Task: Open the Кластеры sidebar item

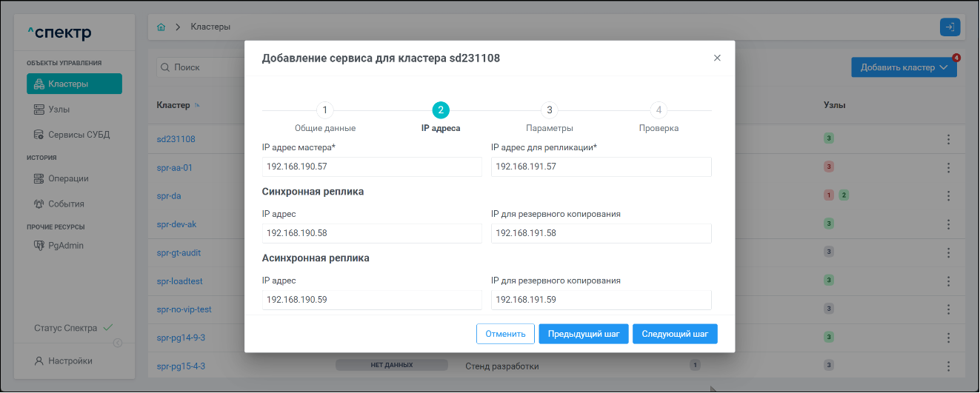Action: coord(74,84)
